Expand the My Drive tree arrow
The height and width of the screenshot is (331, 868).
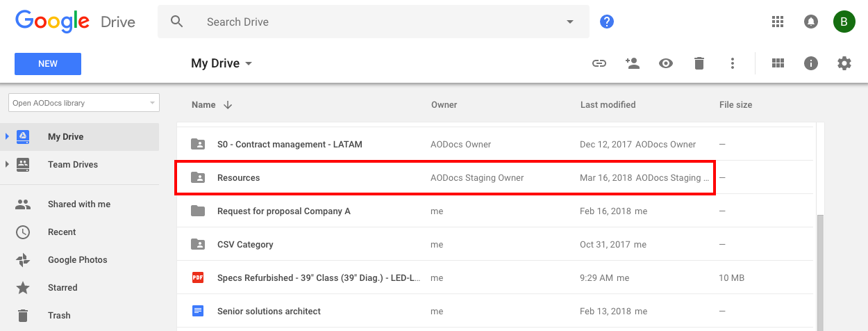[8, 136]
